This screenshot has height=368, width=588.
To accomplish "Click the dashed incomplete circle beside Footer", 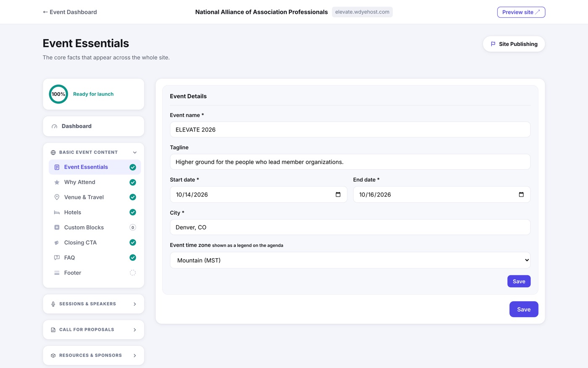I will click(133, 273).
